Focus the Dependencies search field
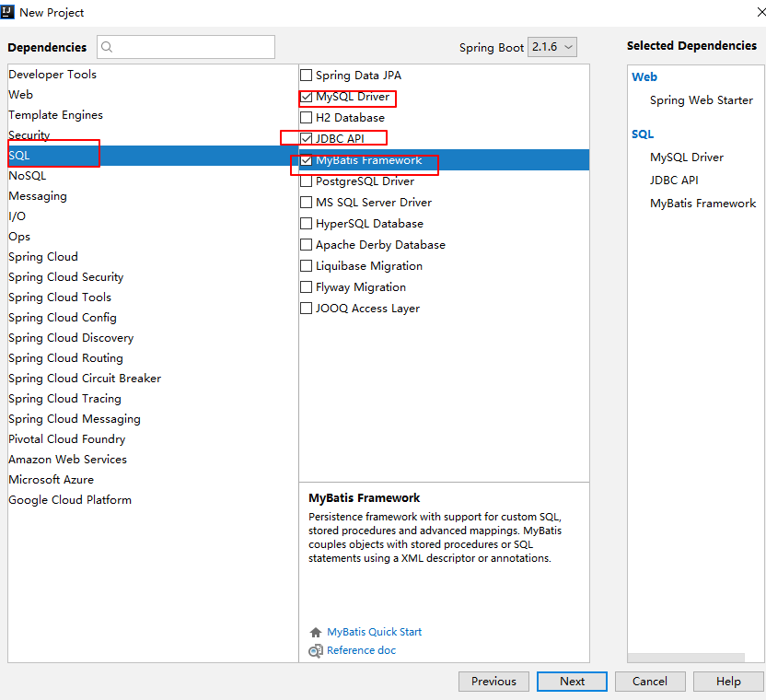Image resolution: width=766 pixels, height=700 pixels. coord(186,47)
